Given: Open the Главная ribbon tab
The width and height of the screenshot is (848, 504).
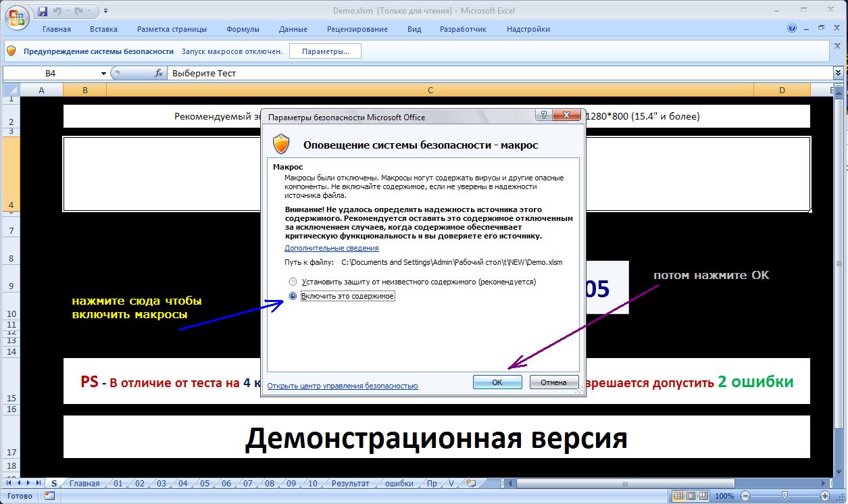Looking at the screenshot, I should [x=57, y=29].
